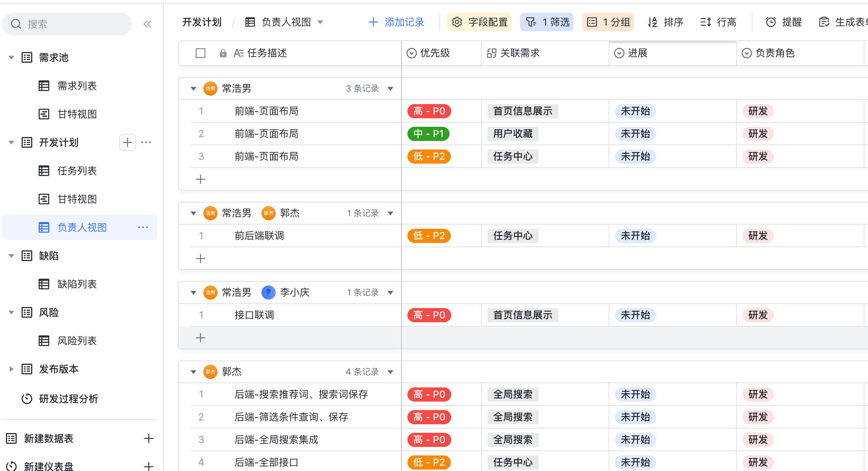Click 新建数据表 to create a table
This screenshot has height=471, width=868.
click(x=49, y=438)
